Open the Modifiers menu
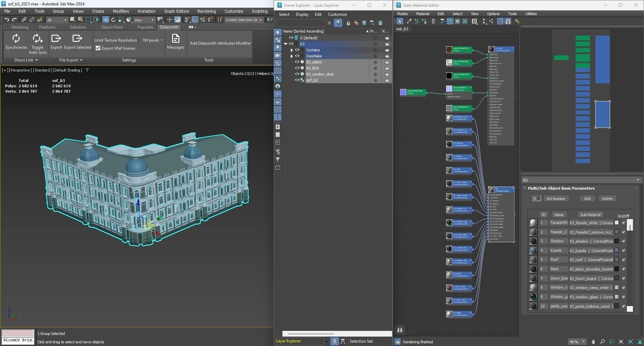The width and height of the screenshot is (644, 346). click(121, 11)
